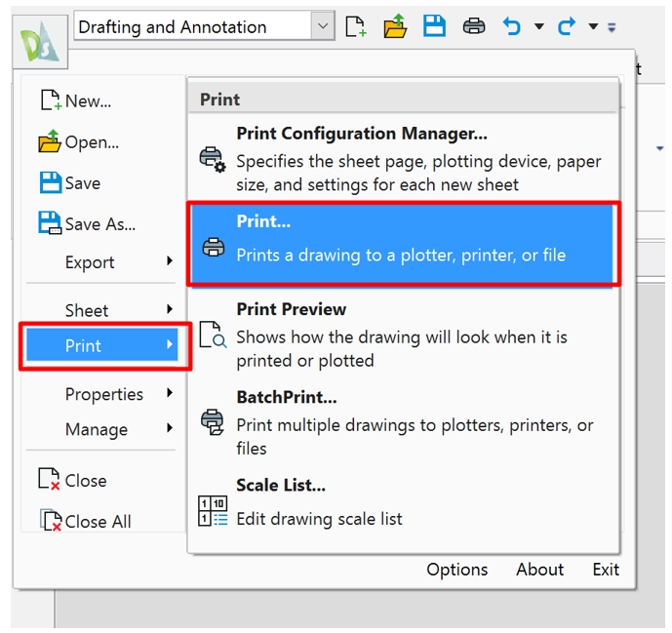Expand the Undo history dropdown arrow
Viewport: 672px width, 633px height.
(x=538, y=27)
